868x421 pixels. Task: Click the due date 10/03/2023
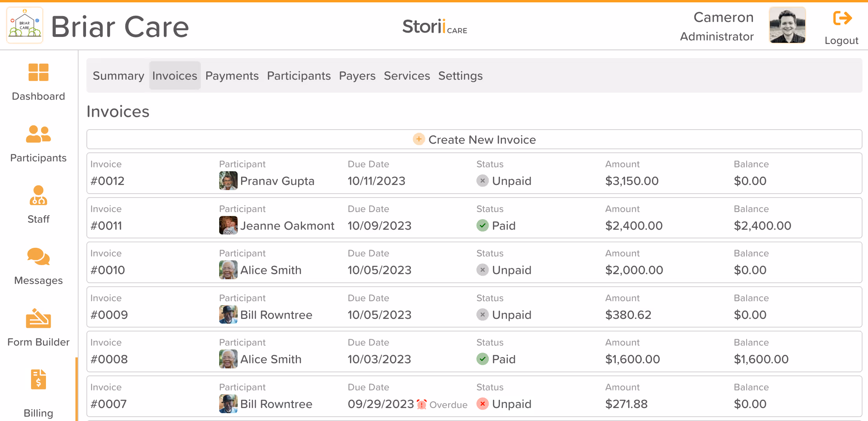point(379,359)
